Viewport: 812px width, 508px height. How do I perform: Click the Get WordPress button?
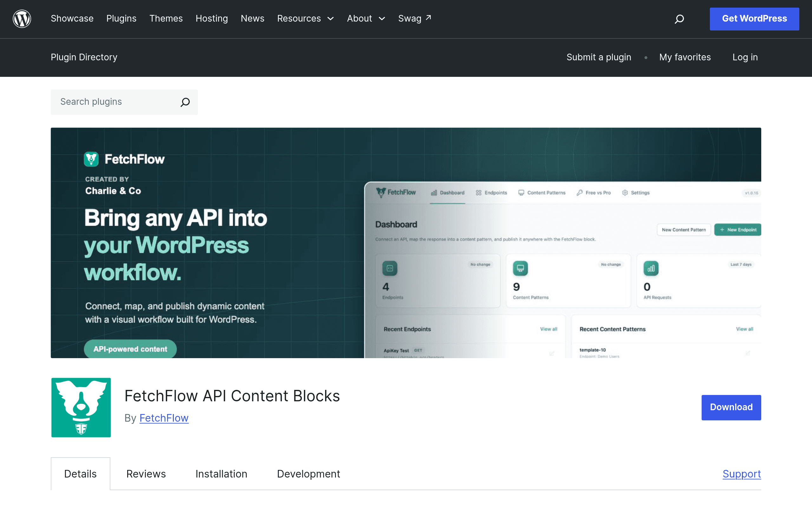tap(754, 19)
